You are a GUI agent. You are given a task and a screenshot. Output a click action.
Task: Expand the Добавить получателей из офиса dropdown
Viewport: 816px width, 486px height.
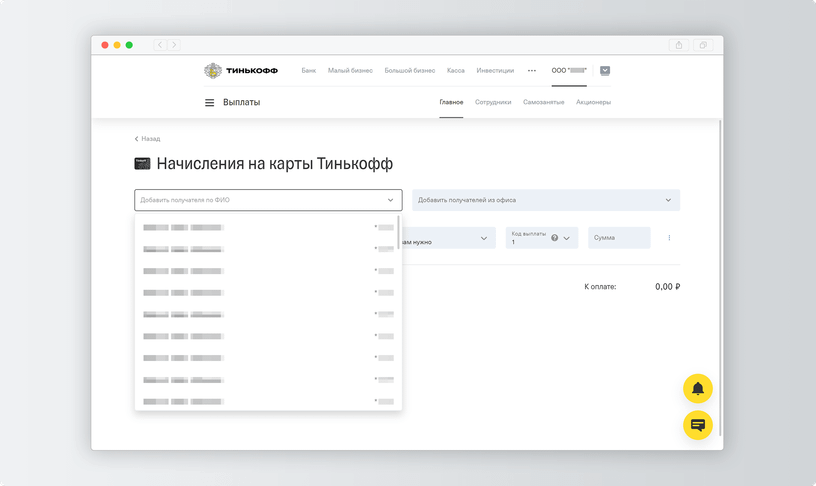[546, 200]
